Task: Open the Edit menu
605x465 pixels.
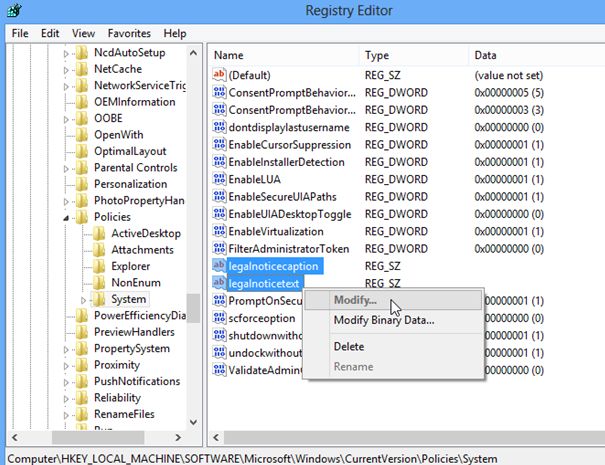Action: click(50, 34)
